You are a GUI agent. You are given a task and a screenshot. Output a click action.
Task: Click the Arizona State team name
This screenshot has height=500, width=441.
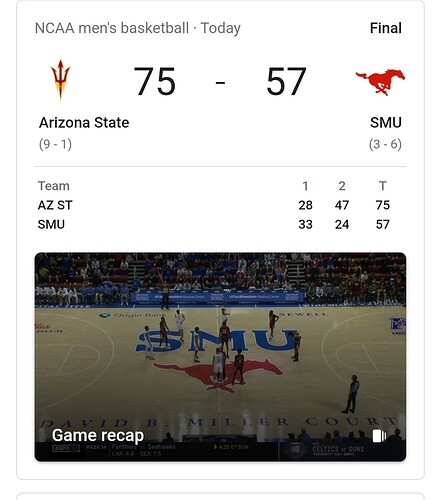(84, 123)
